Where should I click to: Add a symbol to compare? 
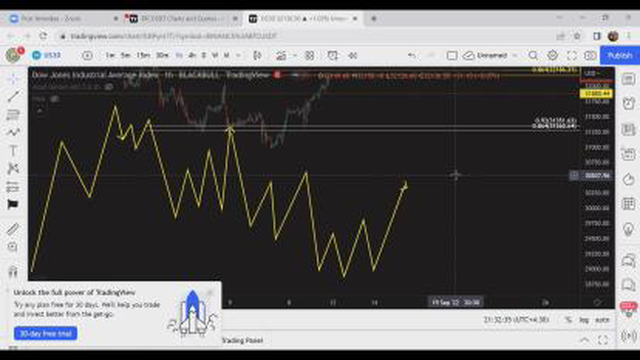click(x=87, y=55)
